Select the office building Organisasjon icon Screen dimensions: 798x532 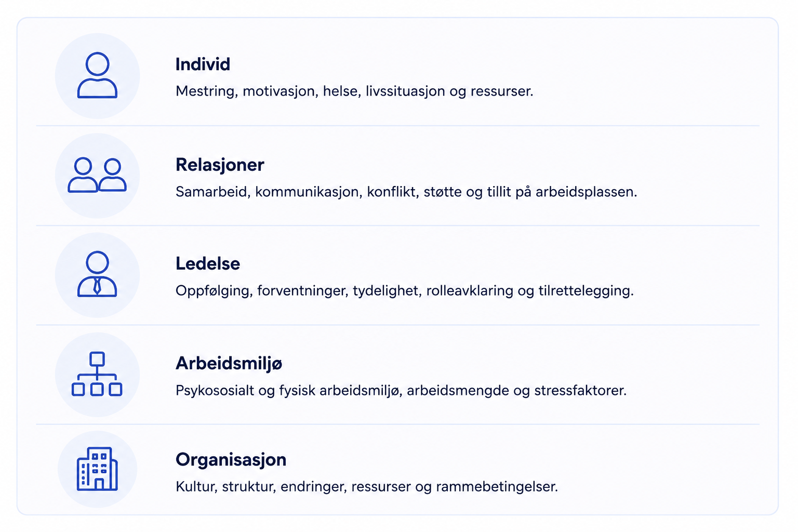tap(97, 469)
